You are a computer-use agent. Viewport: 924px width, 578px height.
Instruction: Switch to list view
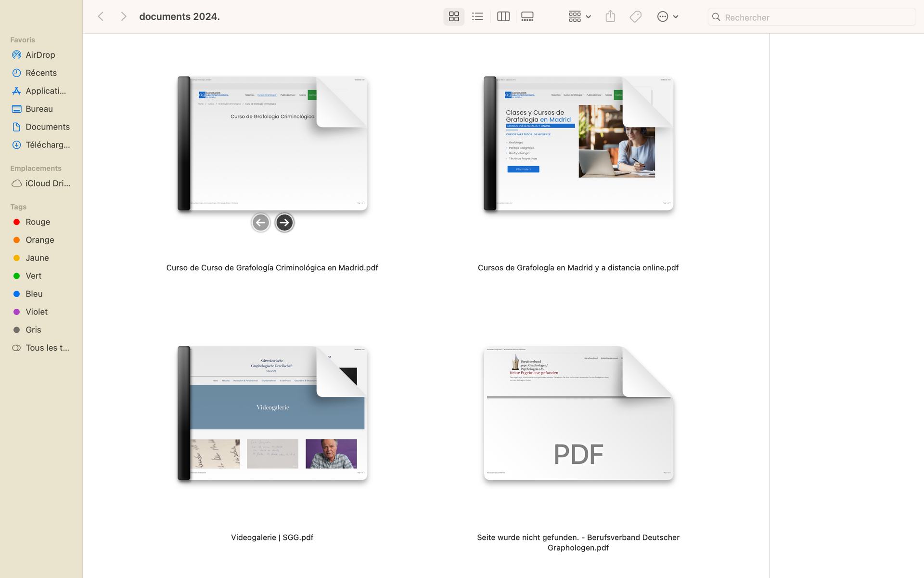(x=477, y=17)
